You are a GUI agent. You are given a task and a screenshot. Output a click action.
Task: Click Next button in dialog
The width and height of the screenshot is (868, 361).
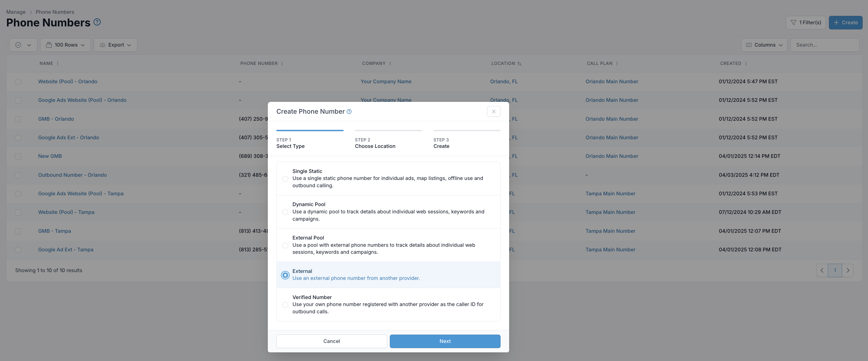(x=445, y=341)
